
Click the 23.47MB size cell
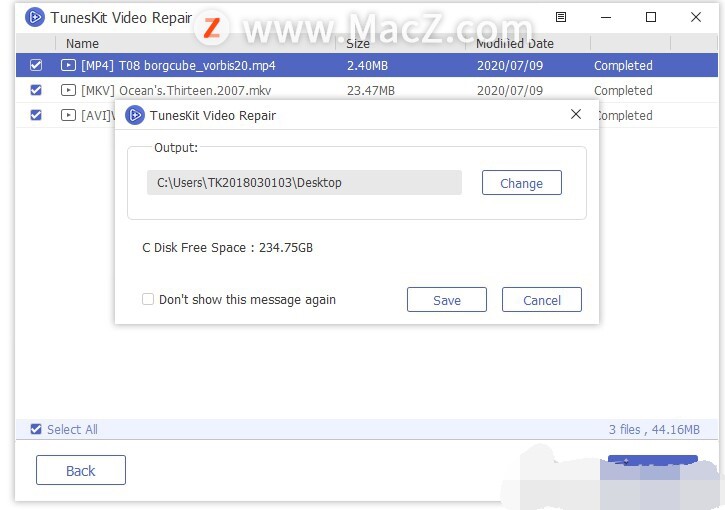pos(371,91)
